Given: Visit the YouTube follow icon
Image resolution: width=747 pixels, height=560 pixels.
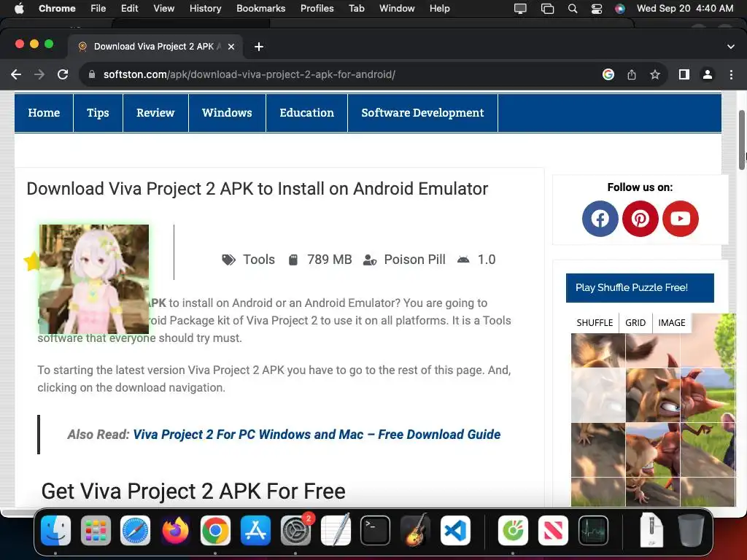Looking at the screenshot, I should (681, 219).
